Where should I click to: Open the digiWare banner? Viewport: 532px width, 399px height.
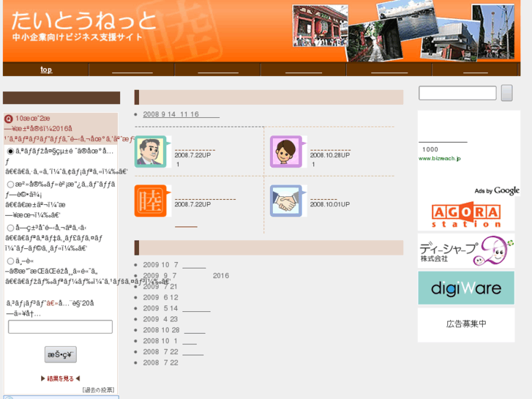[x=466, y=288]
